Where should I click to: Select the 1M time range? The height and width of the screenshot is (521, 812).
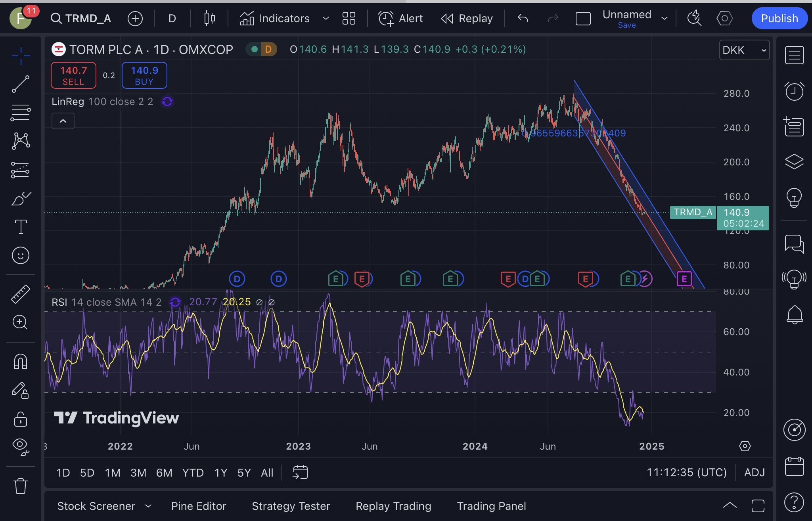(113, 473)
